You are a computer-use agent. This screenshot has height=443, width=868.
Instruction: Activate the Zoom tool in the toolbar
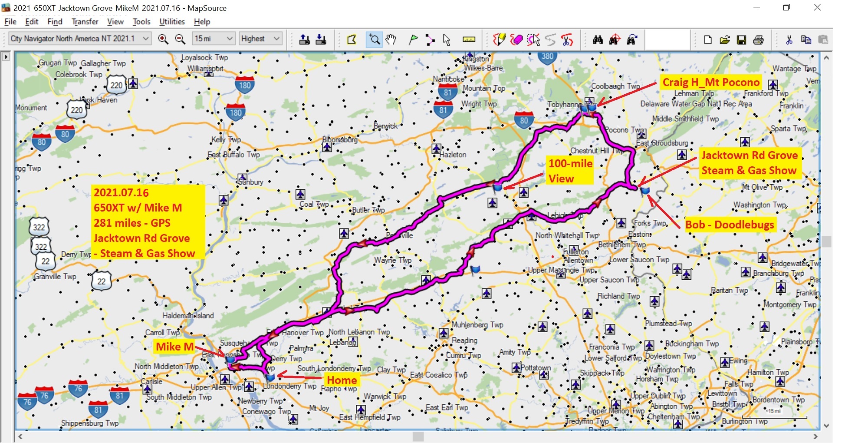point(374,40)
